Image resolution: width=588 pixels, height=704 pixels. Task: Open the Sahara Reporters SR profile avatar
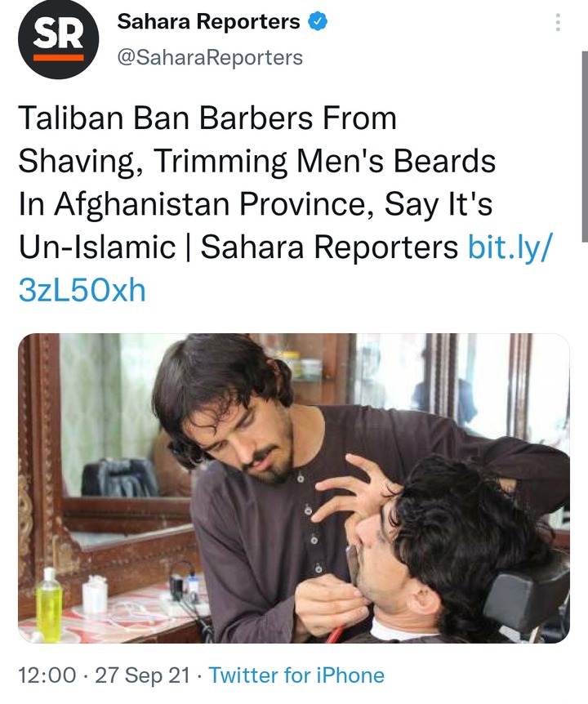tap(58, 39)
